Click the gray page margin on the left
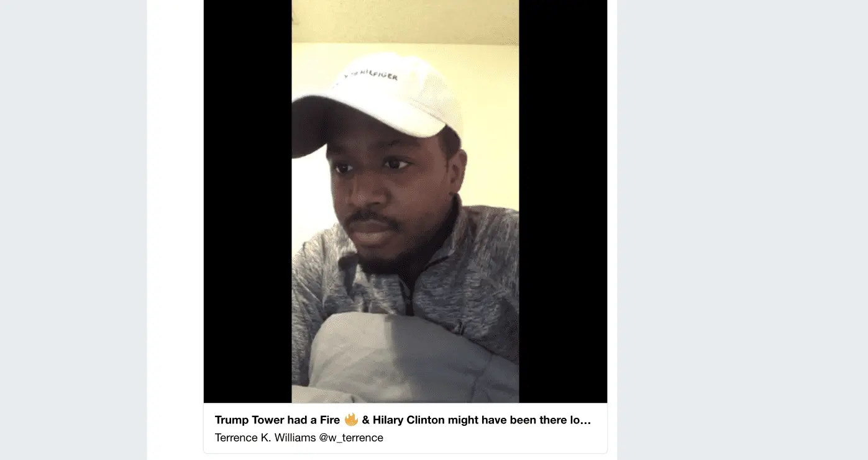The height and width of the screenshot is (460, 868). [x=73, y=230]
